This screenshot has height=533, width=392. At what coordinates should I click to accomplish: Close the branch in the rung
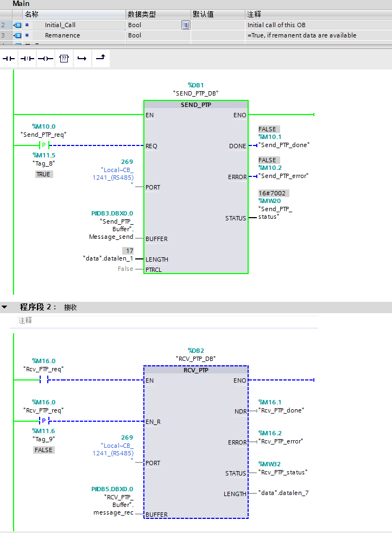(x=100, y=58)
